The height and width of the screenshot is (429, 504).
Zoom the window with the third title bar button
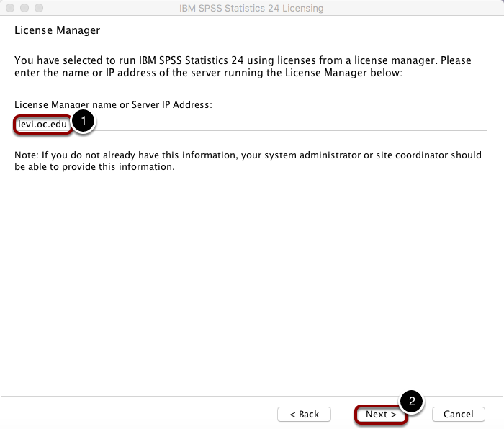point(39,8)
